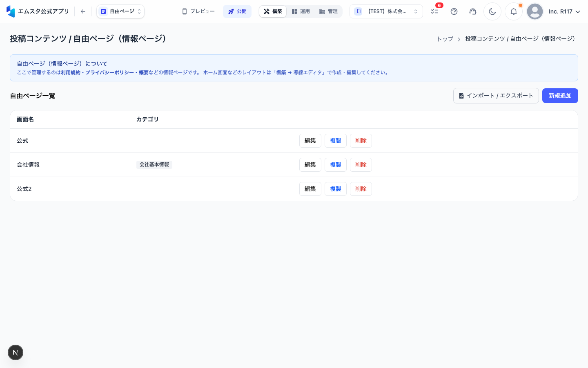Duplicate the 会社情報 page with 複製
Viewport: 588px width, 368px height.
(336, 165)
